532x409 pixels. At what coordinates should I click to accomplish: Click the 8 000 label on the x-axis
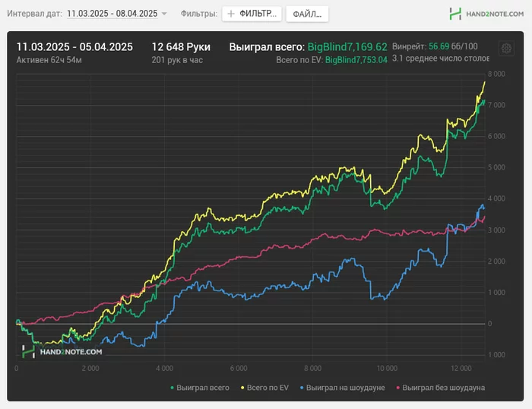[x=312, y=368]
